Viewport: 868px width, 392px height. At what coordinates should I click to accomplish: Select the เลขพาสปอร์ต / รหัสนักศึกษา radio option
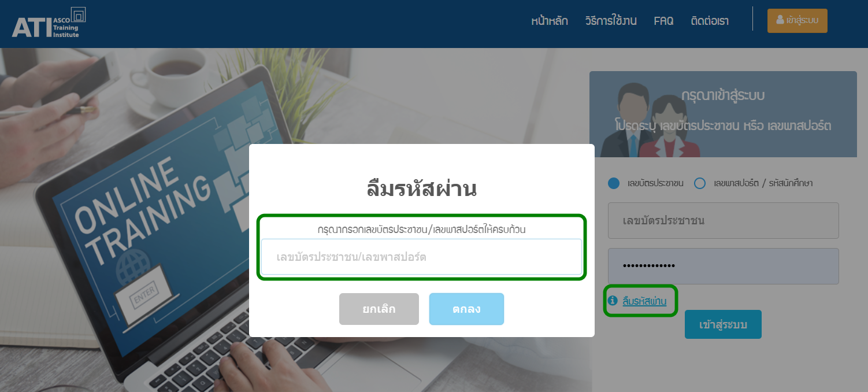click(700, 183)
